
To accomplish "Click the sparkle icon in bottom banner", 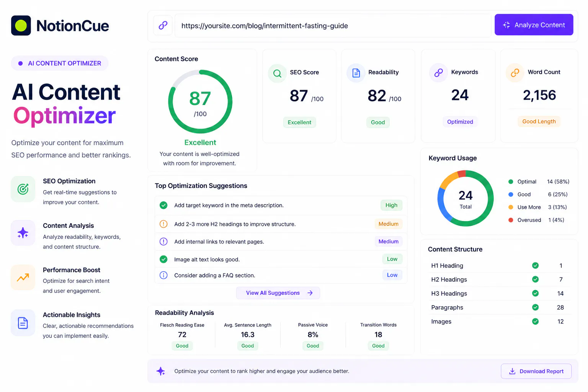I will [x=161, y=371].
